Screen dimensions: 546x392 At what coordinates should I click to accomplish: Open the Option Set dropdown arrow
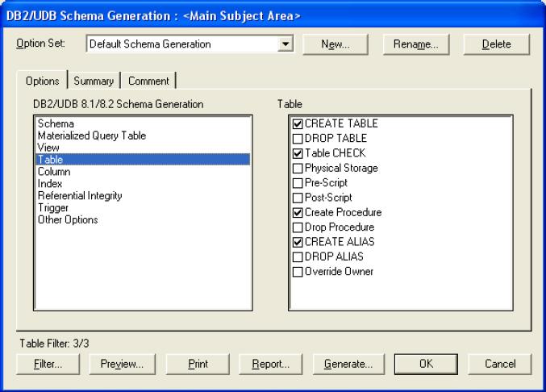pos(286,44)
